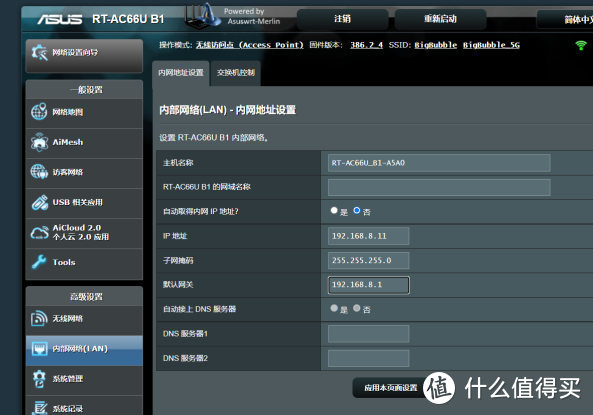Open USB applications icon
This screenshot has width=593, height=415.
click(39, 202)
